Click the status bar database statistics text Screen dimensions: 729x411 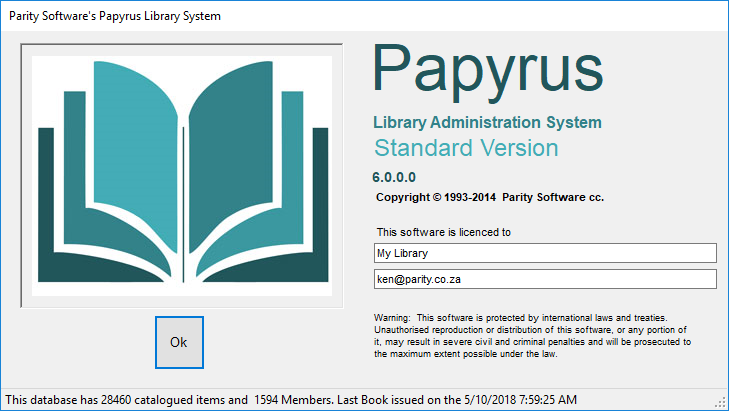click(291, 400)
